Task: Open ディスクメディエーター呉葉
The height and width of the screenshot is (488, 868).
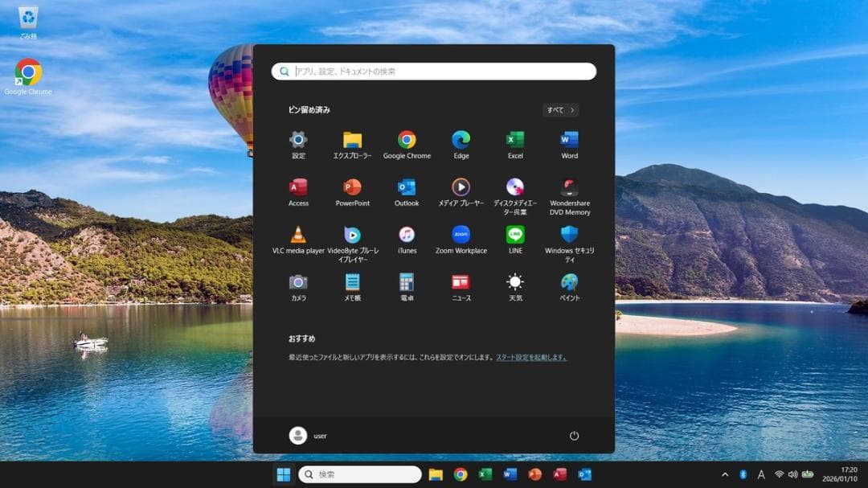Action: (514, 187)
